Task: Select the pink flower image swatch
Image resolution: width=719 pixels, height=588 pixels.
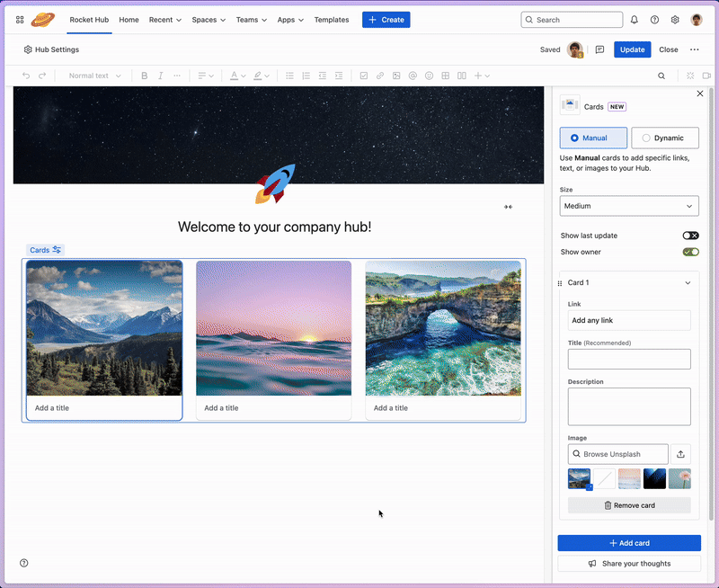Action: 679,479
